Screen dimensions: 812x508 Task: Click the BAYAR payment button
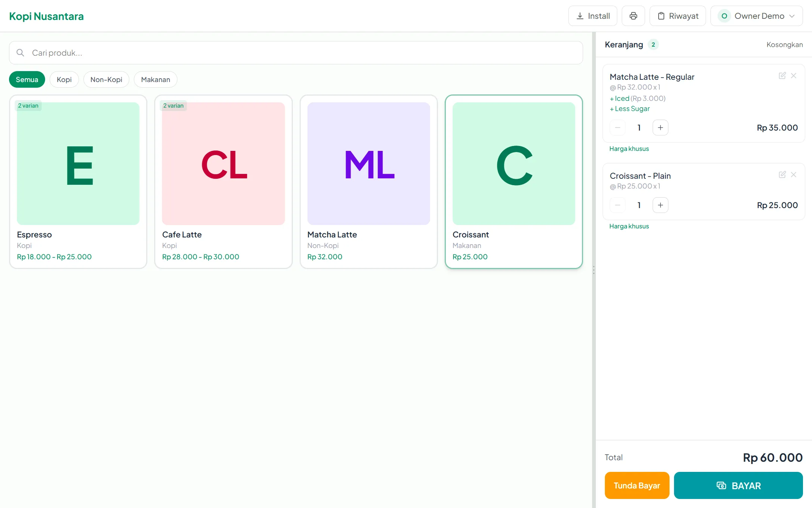tap(738, 485)
